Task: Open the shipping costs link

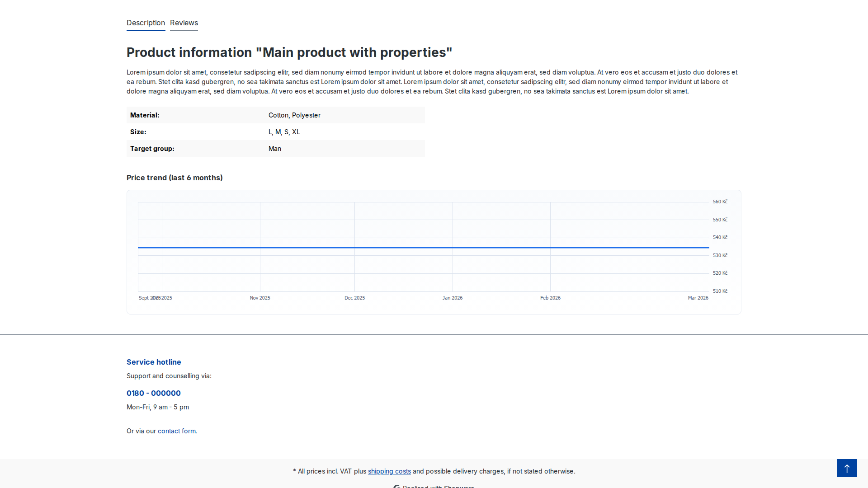Action: pyautogui.click(x=389, y=471)
